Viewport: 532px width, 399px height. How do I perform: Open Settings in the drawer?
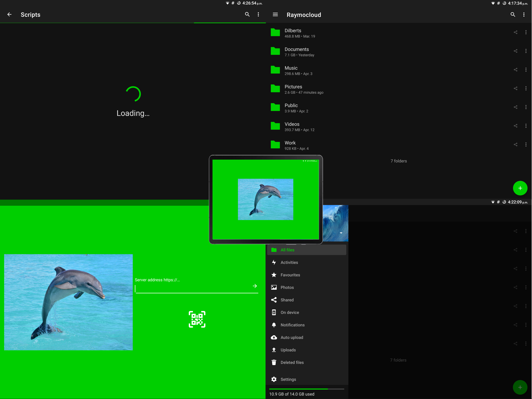(x=288, y=379)
